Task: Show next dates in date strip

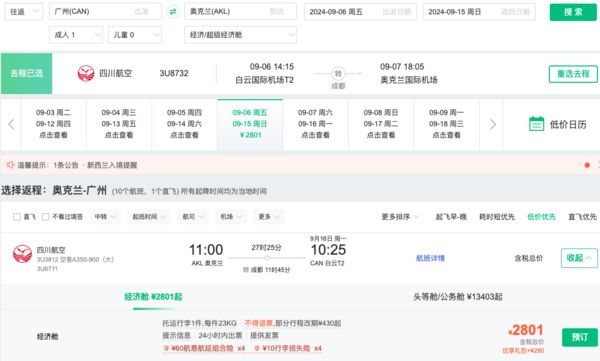Action: [493, 124]
